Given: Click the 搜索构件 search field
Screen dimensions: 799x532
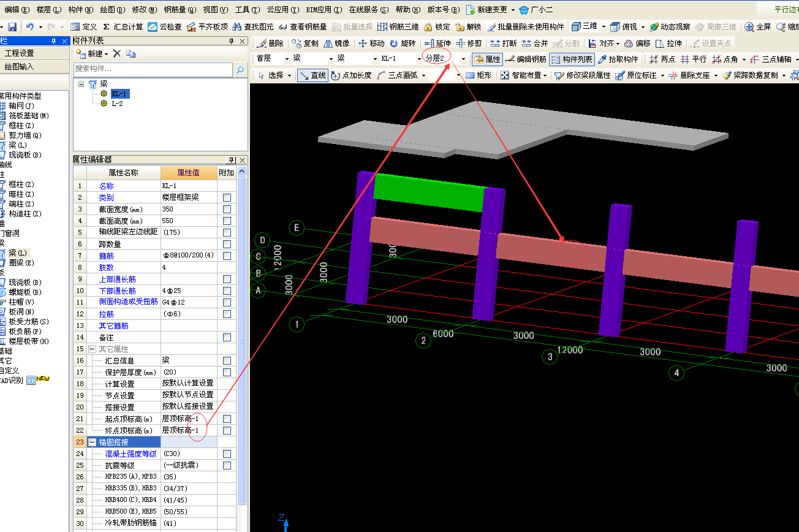Looking at the screenshot, I should 153,69.
